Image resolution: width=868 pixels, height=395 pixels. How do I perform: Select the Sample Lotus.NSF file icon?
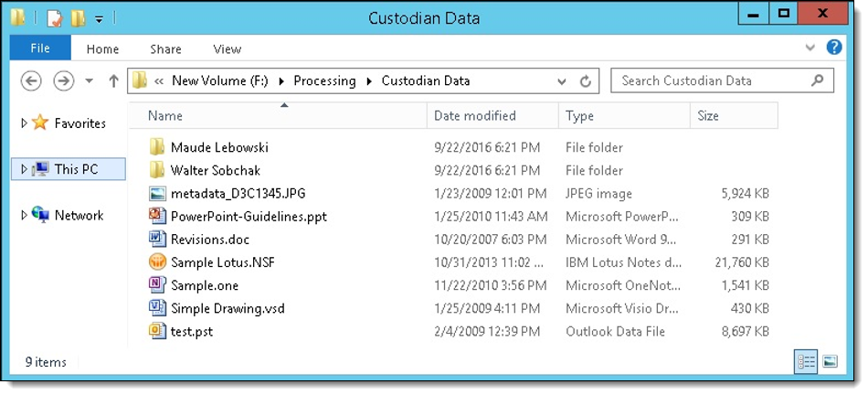pyautogui.click(x=157, y=262)
